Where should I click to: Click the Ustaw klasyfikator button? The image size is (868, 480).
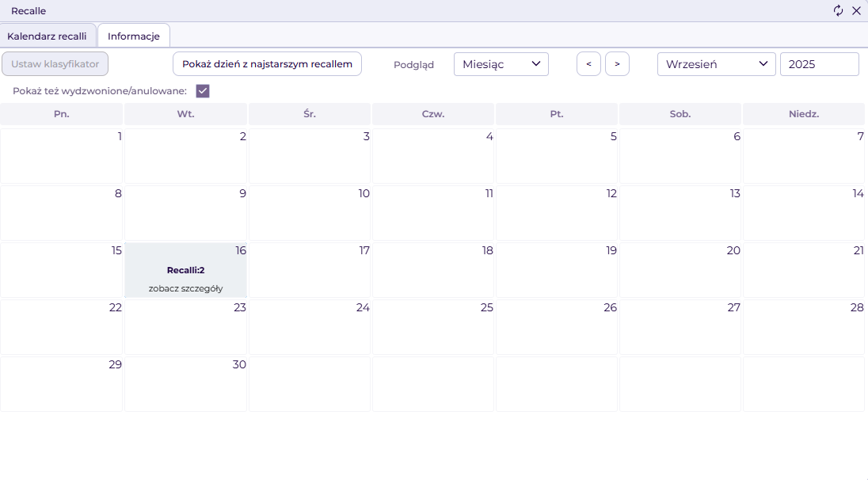[x=55, y=63]
